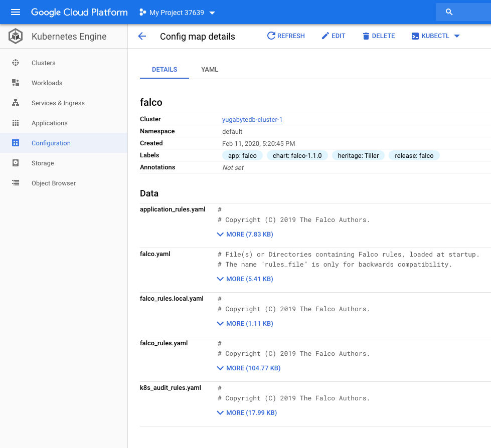This screenshot has width=491, height=448.
Task: Click the EDIT button
Action: point(333,36)
